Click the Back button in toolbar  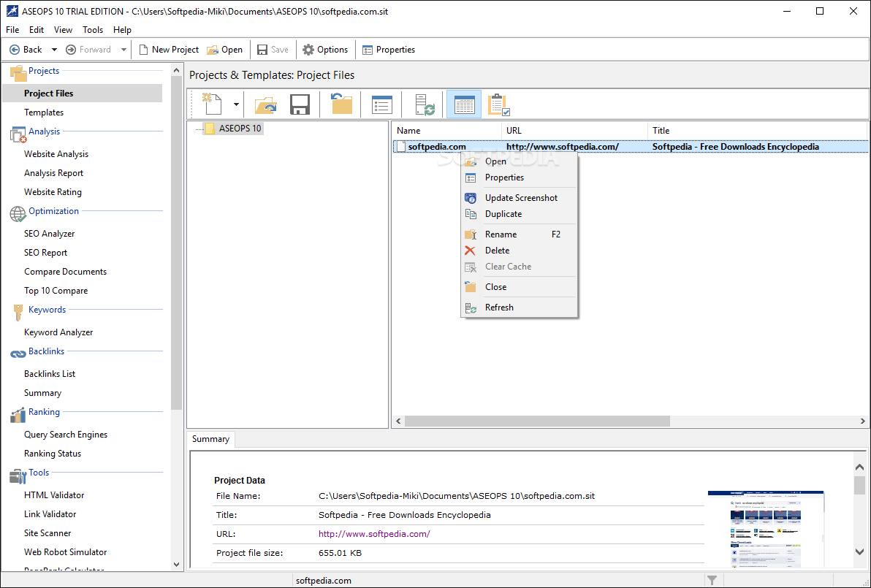pyautogui.click(x=26, y=50)
